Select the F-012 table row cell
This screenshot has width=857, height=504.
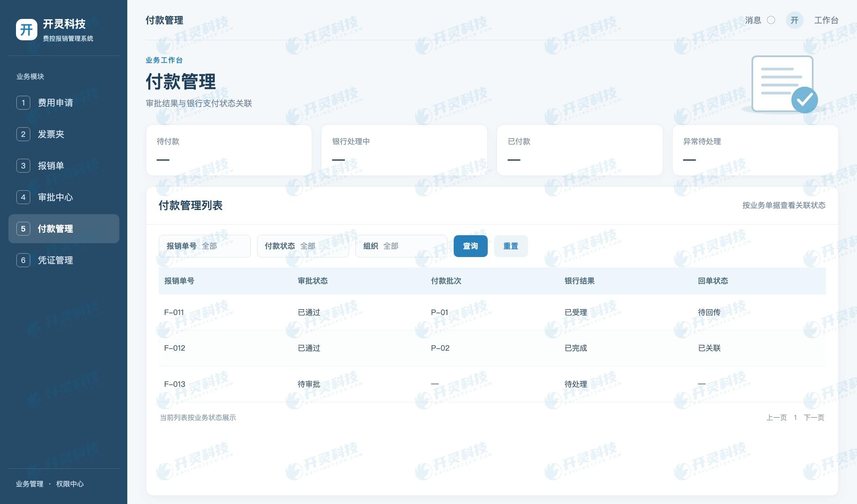175,348
